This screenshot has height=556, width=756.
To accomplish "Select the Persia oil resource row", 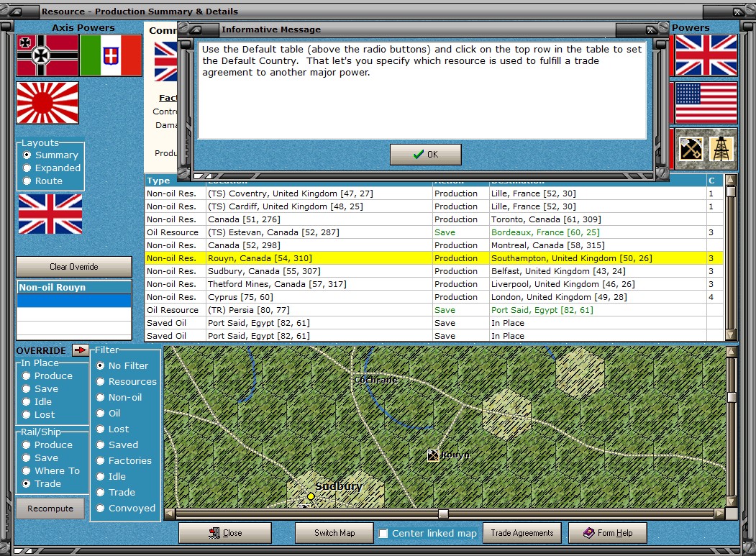I will pyautogui.click(x=434, y=311).
